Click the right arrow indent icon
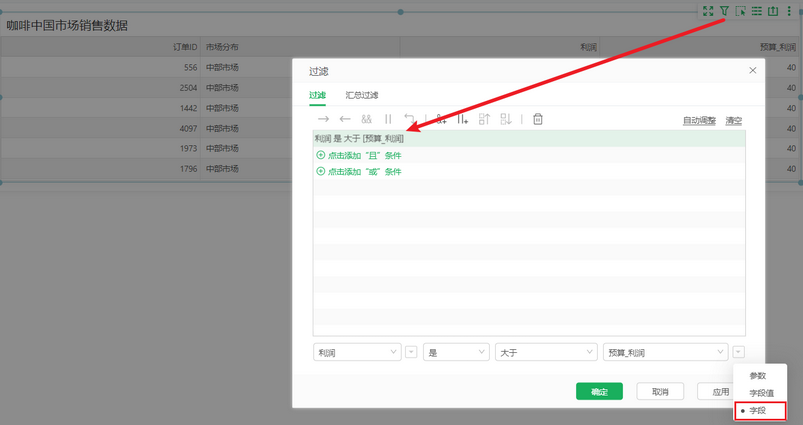Image resolution: width=803 pixels, height=425 pixels. tap(323, 119)
